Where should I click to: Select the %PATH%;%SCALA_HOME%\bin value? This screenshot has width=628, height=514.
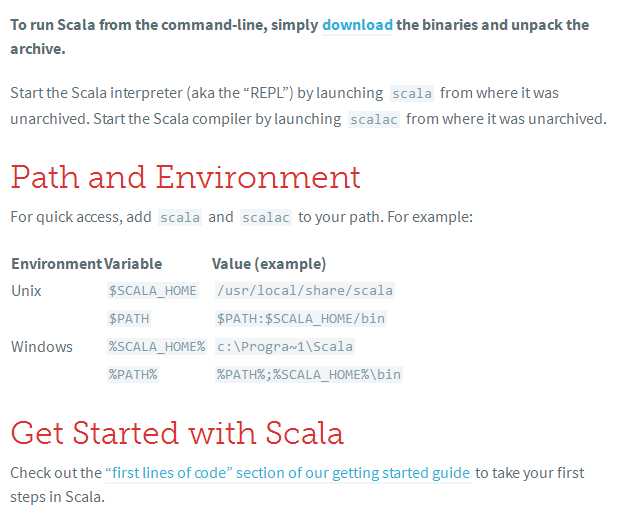pyautogui.click(x=308, y=375)
